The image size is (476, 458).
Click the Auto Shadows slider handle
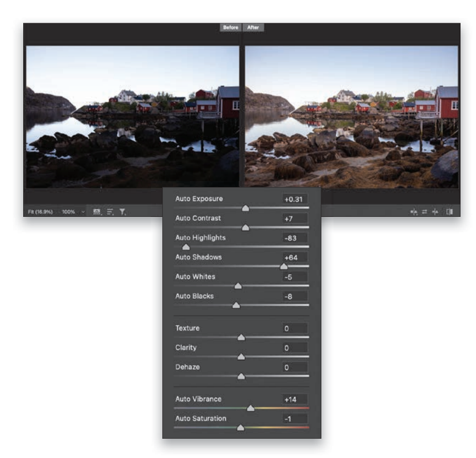284,266
